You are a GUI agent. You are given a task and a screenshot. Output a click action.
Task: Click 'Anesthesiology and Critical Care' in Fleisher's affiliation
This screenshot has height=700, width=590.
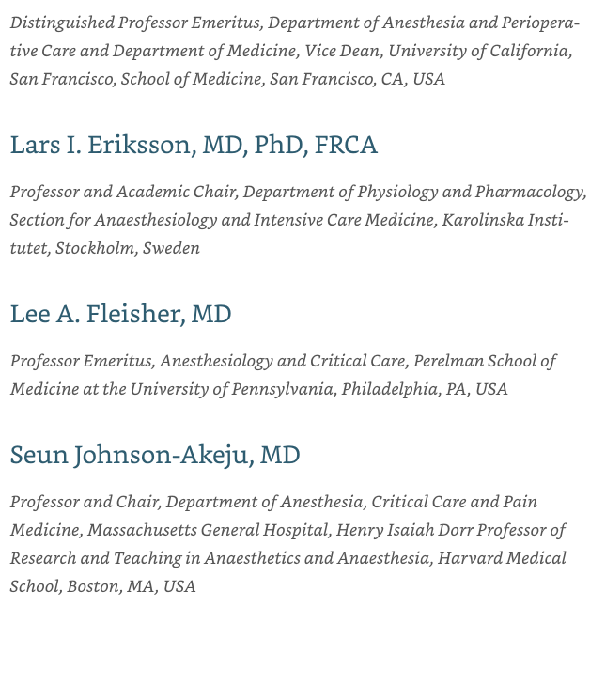point(284,361)
